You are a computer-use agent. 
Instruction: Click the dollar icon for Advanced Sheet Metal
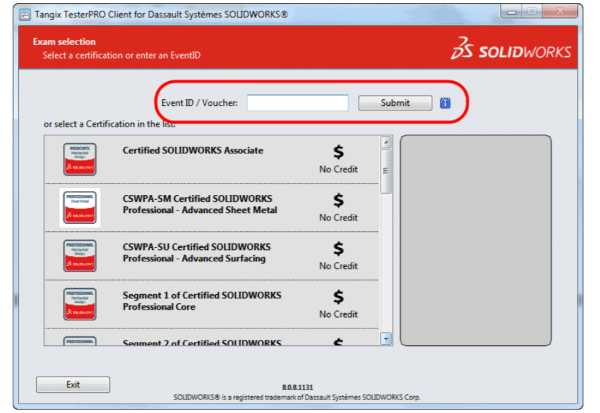(338, 200)
